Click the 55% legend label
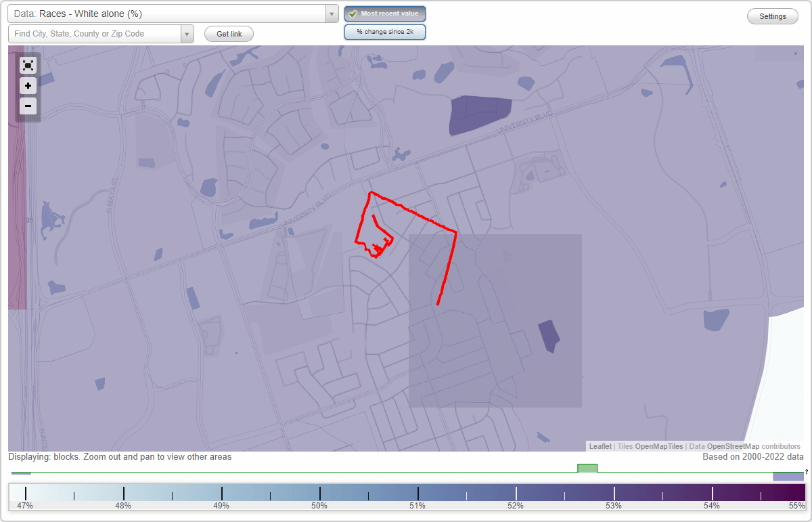 pos(797,506)
